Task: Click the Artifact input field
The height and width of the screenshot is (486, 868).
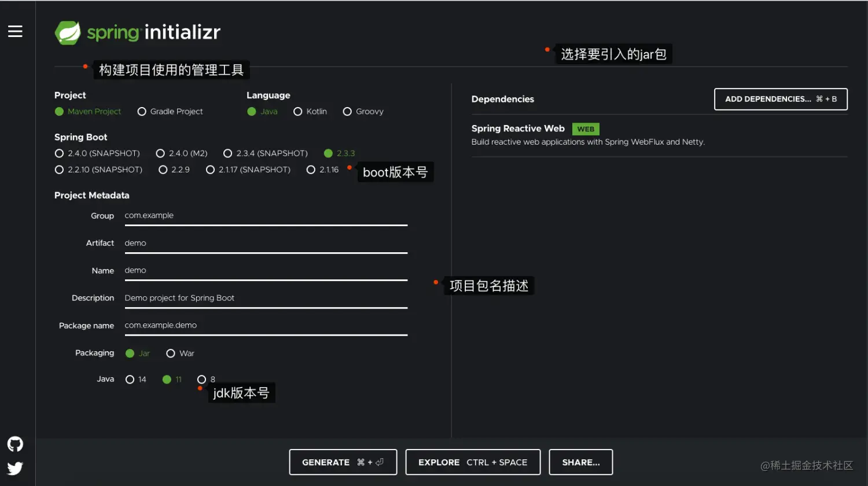Action: coord(266,244)
